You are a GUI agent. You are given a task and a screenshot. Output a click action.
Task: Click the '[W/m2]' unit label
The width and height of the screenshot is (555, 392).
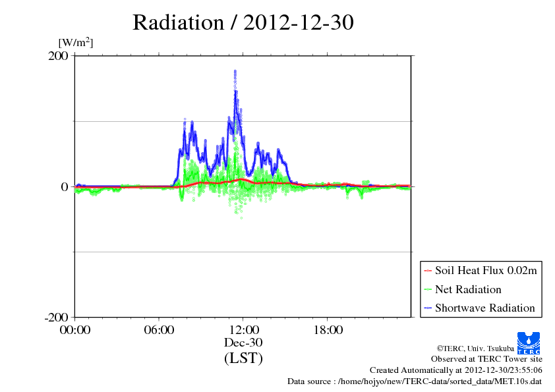[76, 43]
